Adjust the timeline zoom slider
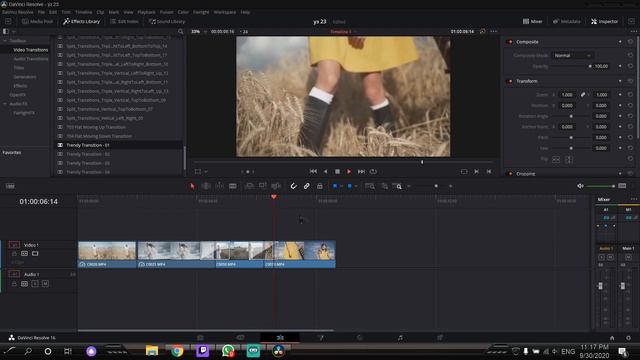640x360 pixels. point(436,186)
